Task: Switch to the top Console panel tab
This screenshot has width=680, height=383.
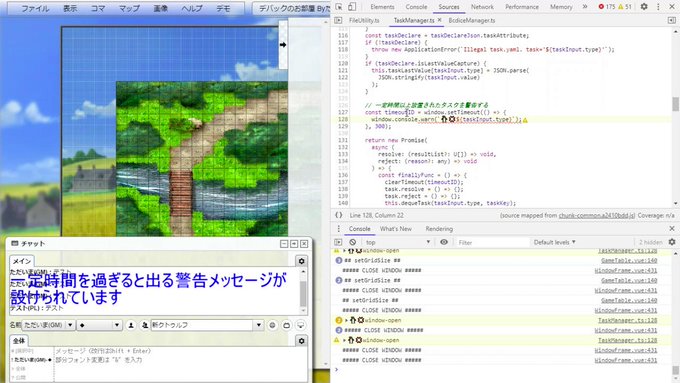Action: click(416, 7)
